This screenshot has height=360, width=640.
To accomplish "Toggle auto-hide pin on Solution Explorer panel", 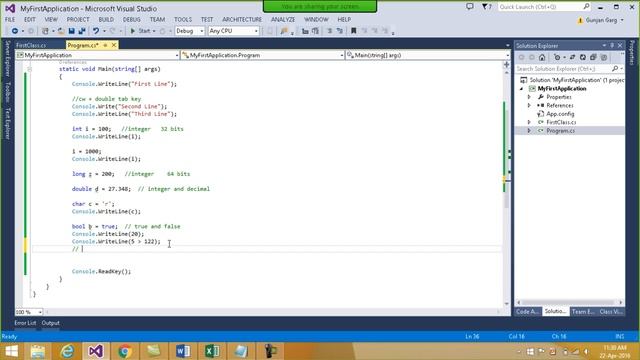I will (612, 45).
